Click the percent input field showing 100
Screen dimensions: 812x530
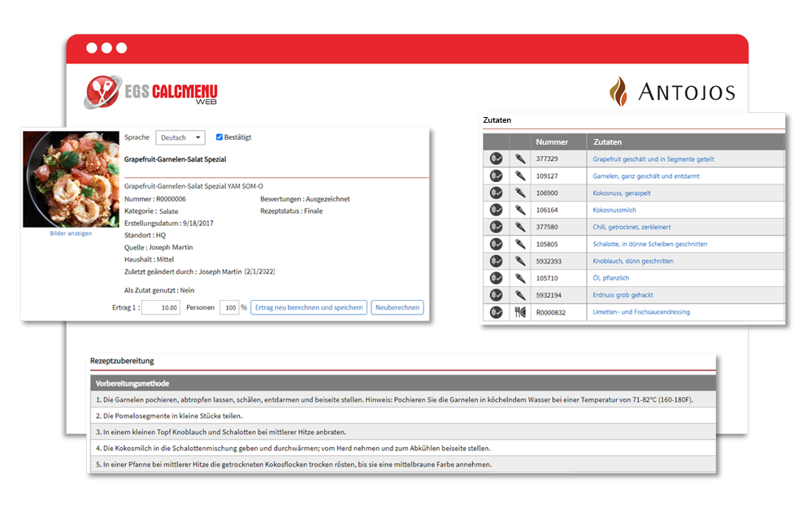tap(229, 307)
